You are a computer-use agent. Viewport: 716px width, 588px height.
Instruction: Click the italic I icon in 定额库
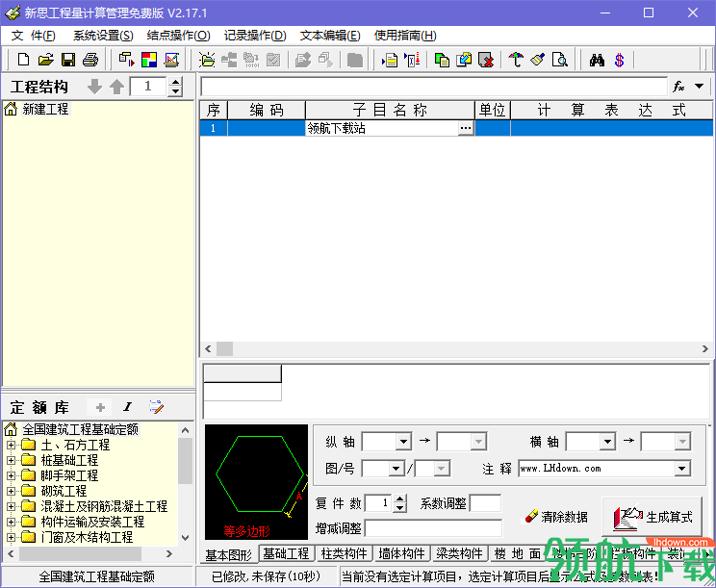coord(128,407)
